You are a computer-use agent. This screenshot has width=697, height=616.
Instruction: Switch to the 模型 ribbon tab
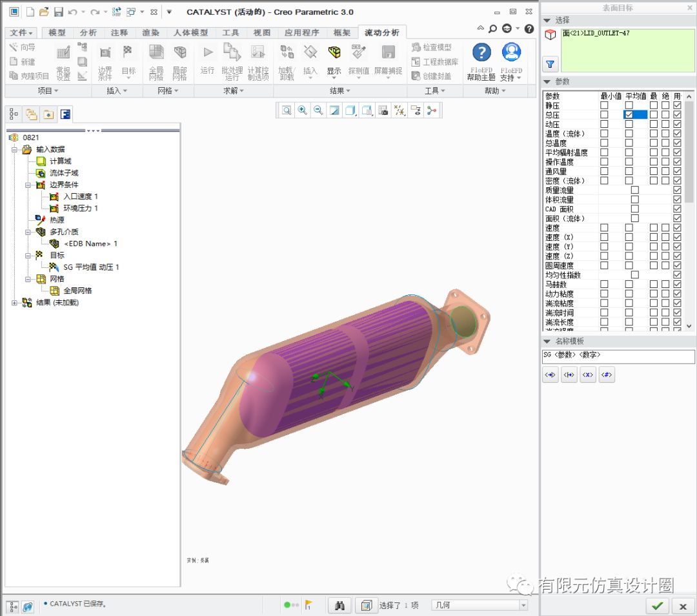(x=57, y=32)
